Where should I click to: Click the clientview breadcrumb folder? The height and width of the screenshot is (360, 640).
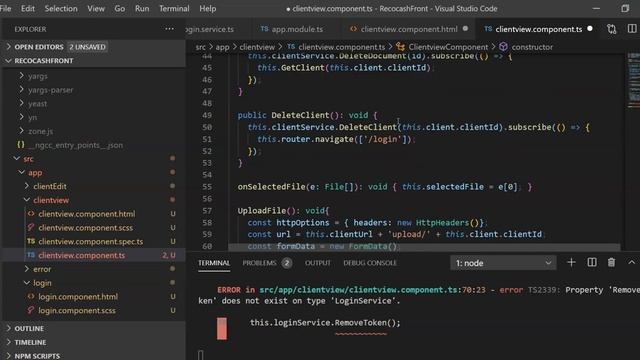click(x=257, y=47)
